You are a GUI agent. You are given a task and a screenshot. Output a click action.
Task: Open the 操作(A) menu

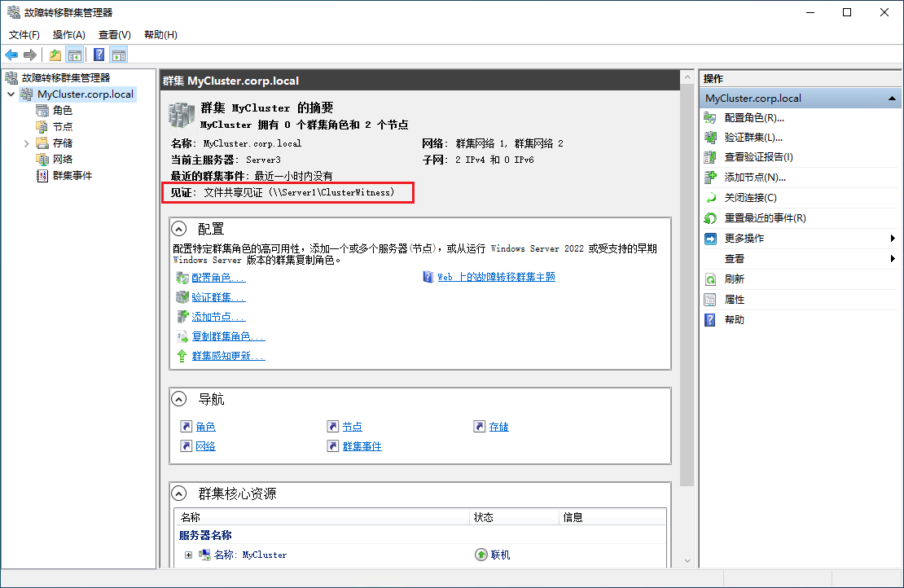pos(68,34)
